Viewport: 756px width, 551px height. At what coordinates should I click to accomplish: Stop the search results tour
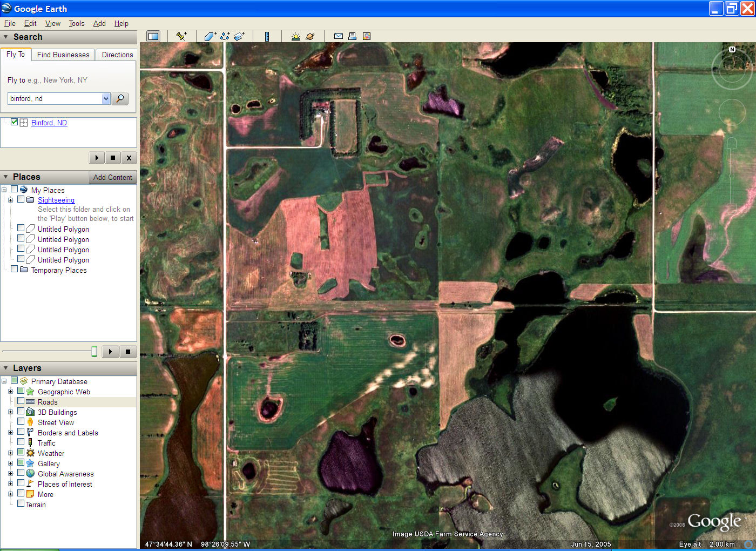113,158
